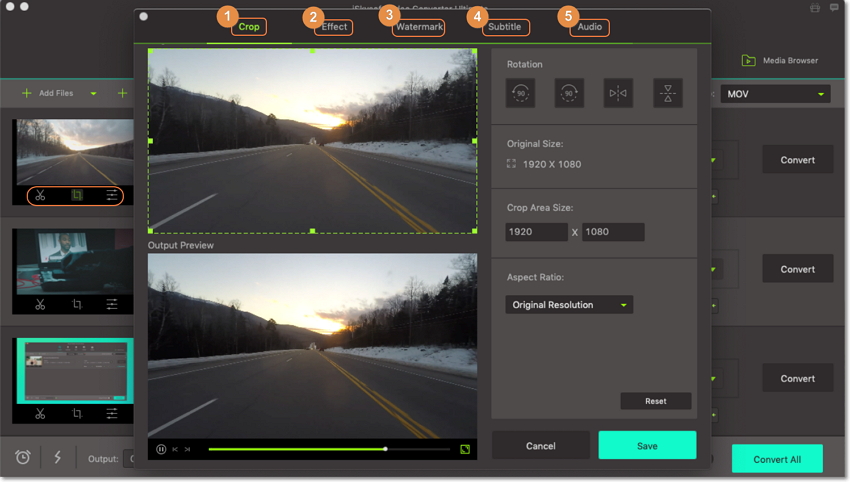The image size is (850, 482).
Task: Toggle fullscreen preview in the player bar
Action: click(465, 450)
